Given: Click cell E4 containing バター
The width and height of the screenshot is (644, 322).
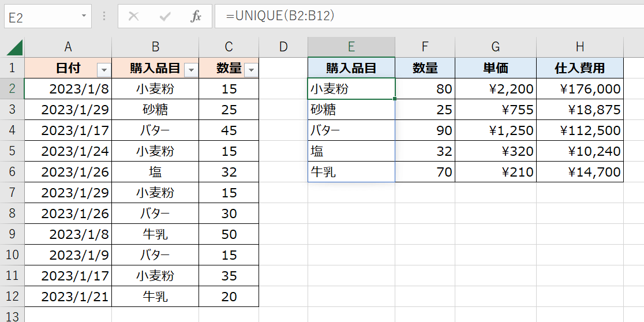Looking at the screenshot, I should (x=351, y=130).
